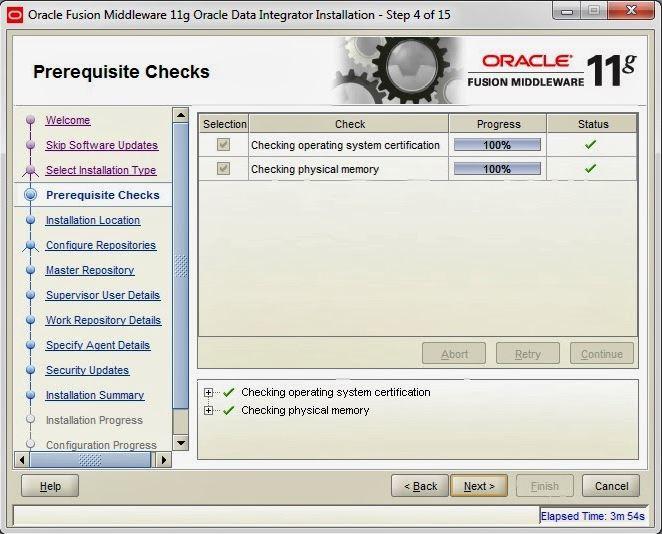Select the operating system certification entry in the lower tree

(336, 392)
